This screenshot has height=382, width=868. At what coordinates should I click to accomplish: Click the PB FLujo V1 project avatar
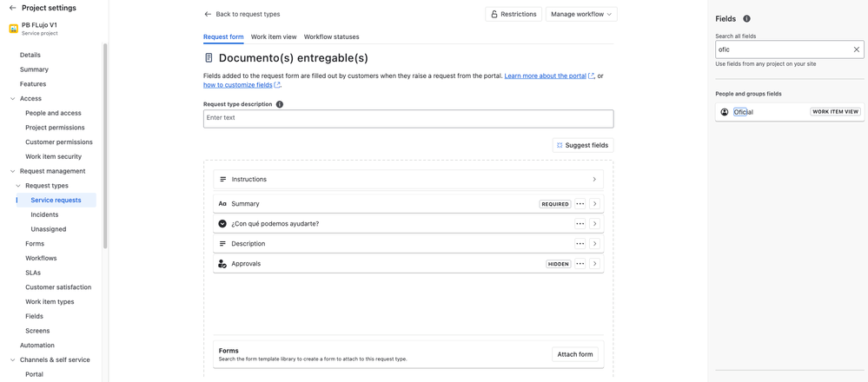pyautogui.click(x=13, y=29)
